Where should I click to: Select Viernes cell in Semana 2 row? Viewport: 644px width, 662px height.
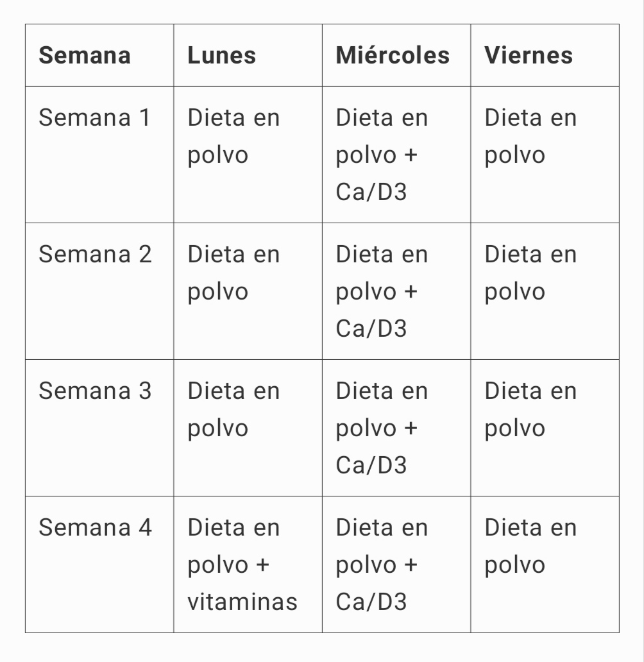coord(530,273)
